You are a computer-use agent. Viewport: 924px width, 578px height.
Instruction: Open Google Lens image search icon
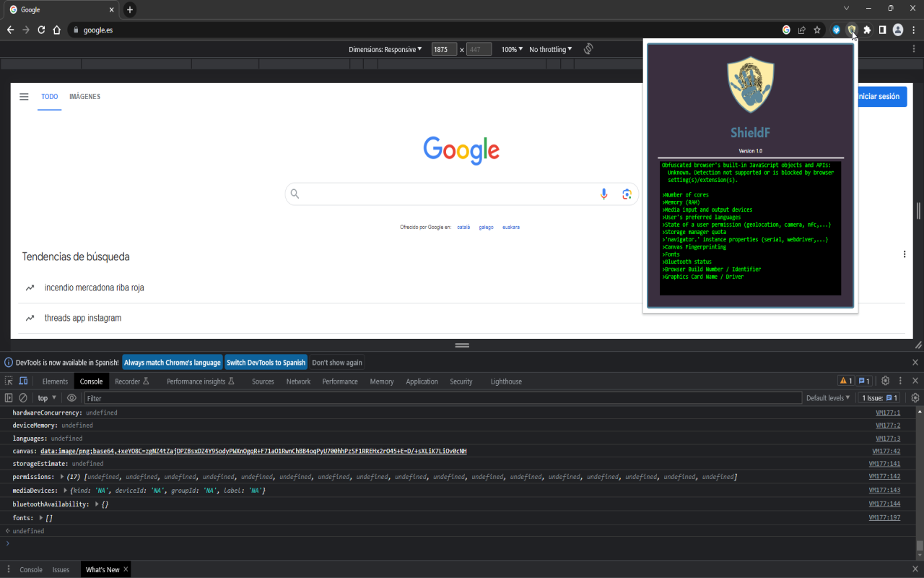point(627,194)
